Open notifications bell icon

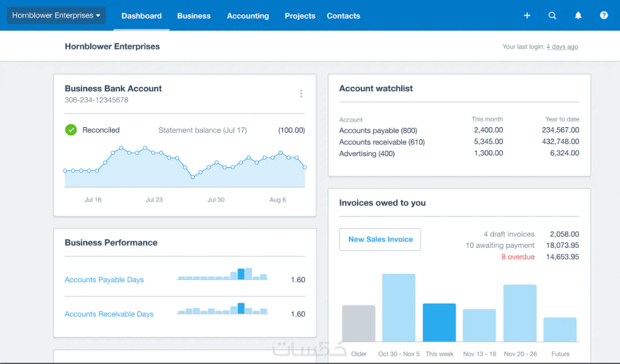click(578, 16)
